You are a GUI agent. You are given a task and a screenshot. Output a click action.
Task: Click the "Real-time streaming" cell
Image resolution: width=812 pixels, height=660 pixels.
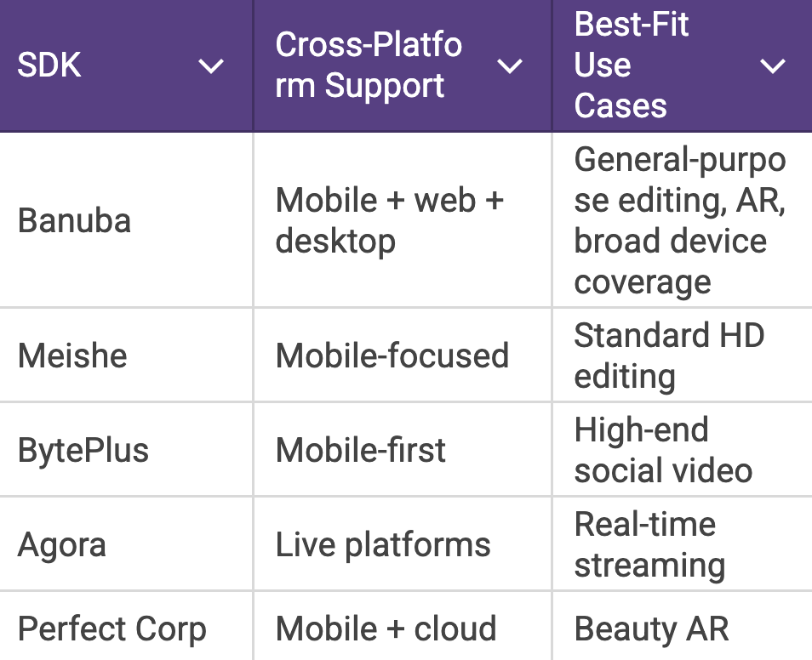pos(649,543)
